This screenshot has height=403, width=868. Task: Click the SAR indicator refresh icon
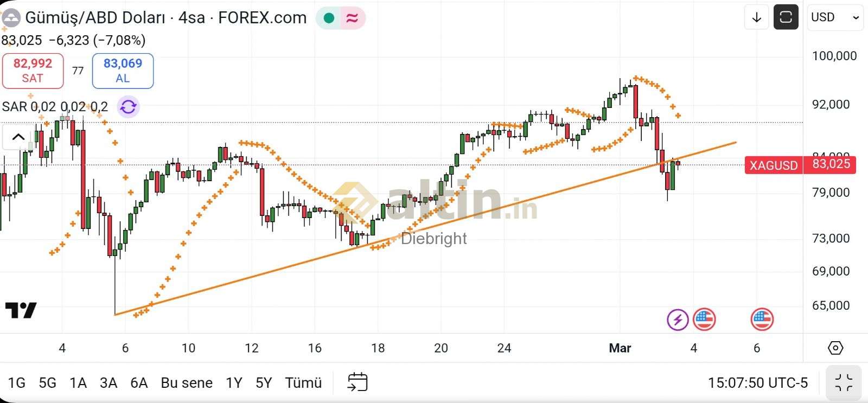pyautogui.click(x=129, y=107)
